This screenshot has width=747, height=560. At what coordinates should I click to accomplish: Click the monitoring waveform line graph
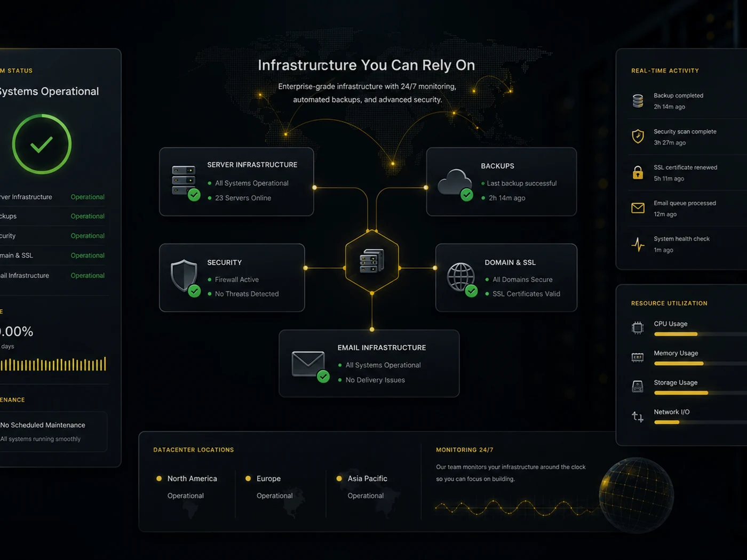pyautogui.click(x=518, y=507)
